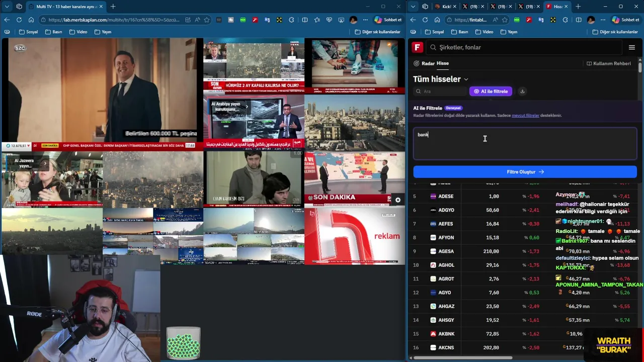Screen dimensions: 644x362
Task: Click Sohbet et Copilot button in right window
Action: point(625,20)
